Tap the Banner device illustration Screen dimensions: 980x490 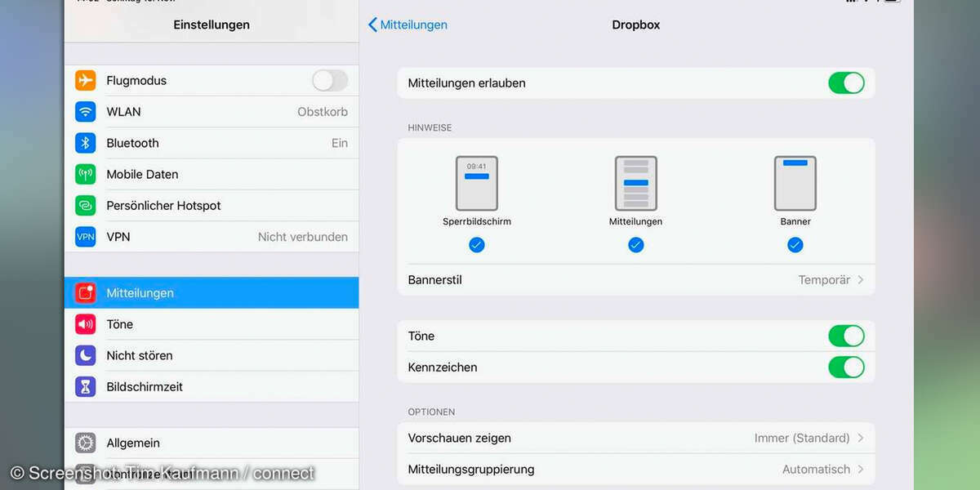coord(795,183)
